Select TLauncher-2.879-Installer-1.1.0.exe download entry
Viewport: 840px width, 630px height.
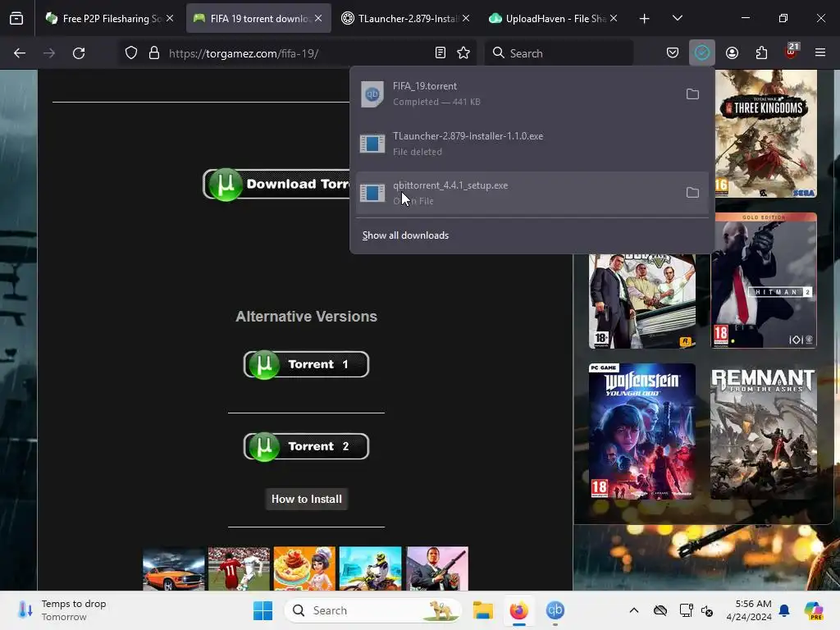click(x=532, y=144)
